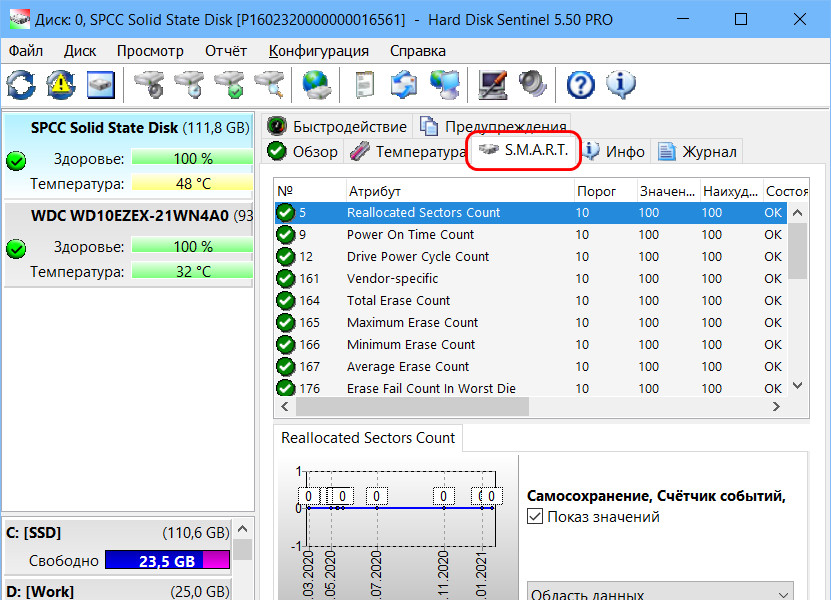
Task: Click the network computers toolbar icon
Action: (444, 84)
